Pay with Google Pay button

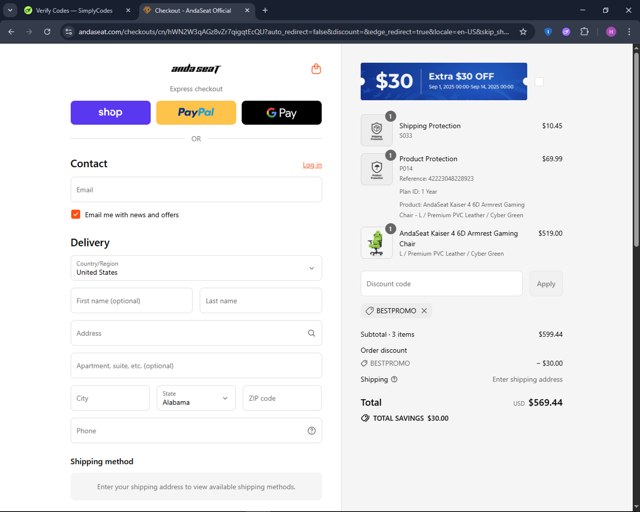point(282,113)
